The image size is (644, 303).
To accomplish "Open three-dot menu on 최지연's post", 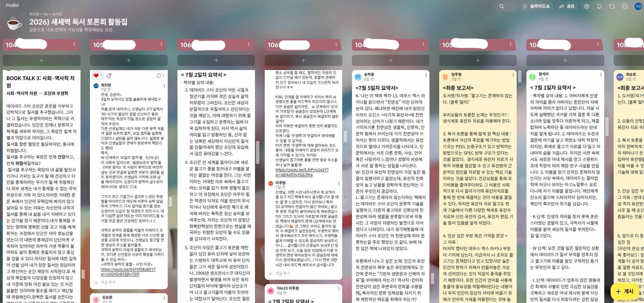I will 164,86.
